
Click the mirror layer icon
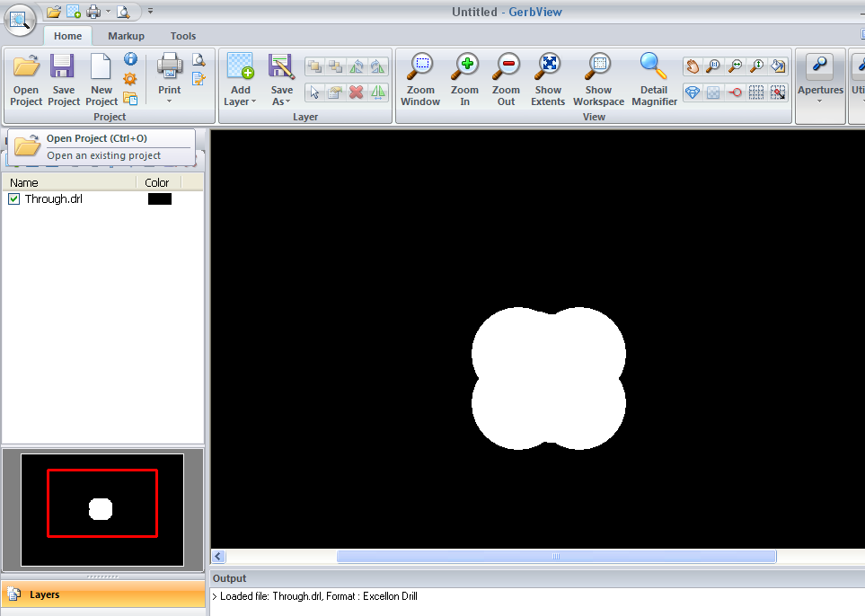pos(377,92)
